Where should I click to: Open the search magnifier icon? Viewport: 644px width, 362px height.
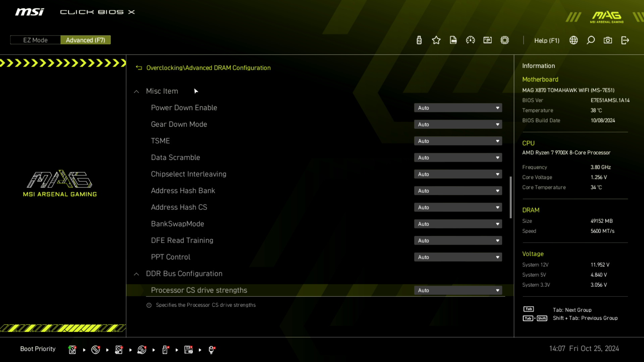591,40
